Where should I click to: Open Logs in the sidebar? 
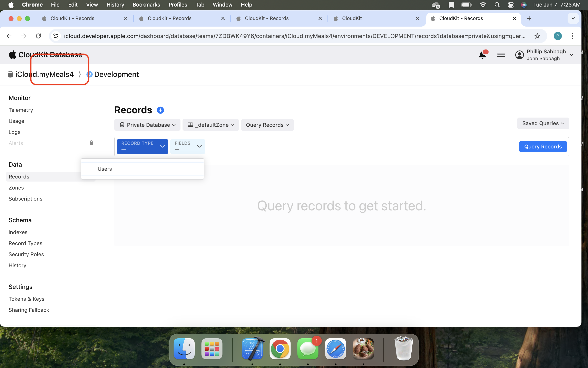[x=14, y=132]
